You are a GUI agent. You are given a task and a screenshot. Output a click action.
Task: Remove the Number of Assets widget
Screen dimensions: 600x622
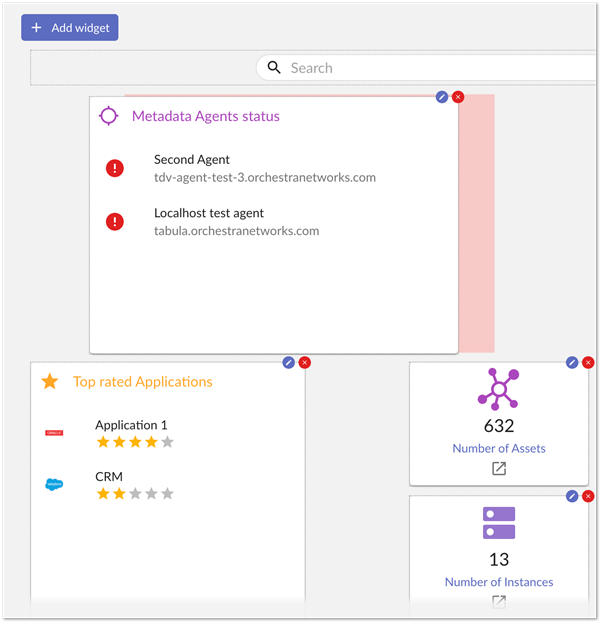[x=588, y=362]
